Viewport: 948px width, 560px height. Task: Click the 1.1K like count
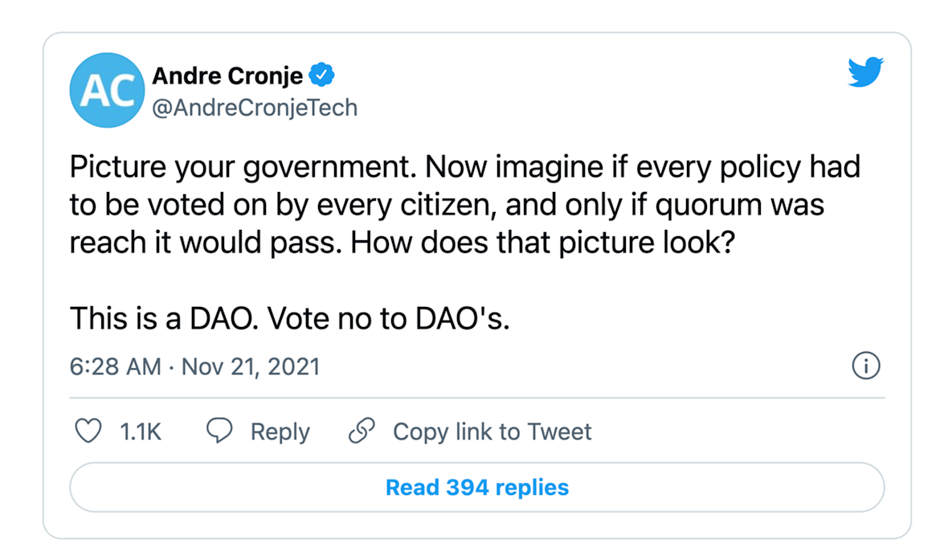tap(141, 431)
